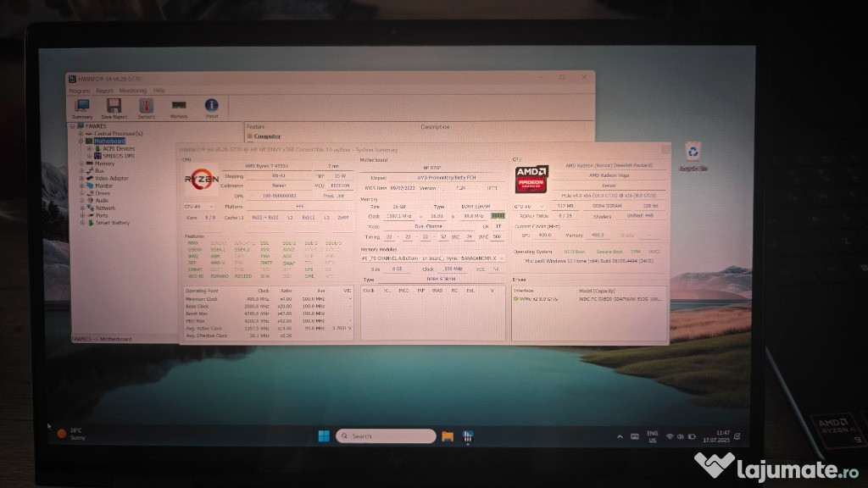The height and width of the screenshot is (488, 868).
Task: Click the AMD Radeon GPU logo
Action: click(x=531, y=179)
